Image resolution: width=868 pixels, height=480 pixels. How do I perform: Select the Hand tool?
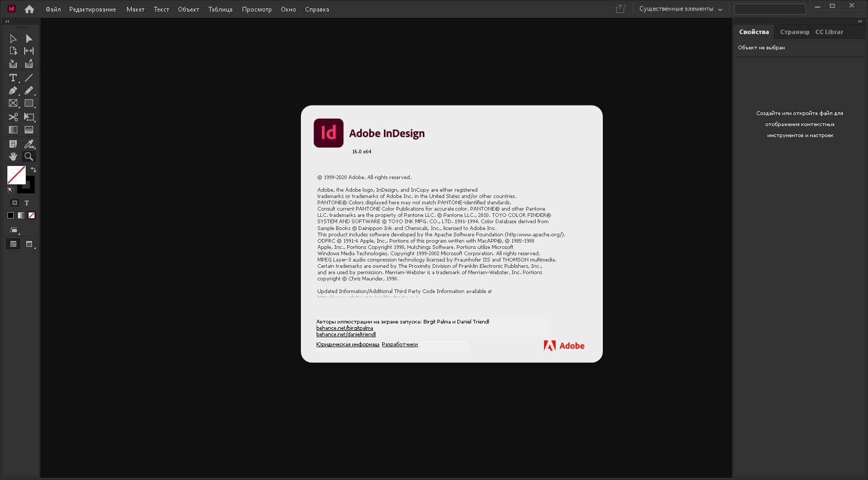point(13,156)
